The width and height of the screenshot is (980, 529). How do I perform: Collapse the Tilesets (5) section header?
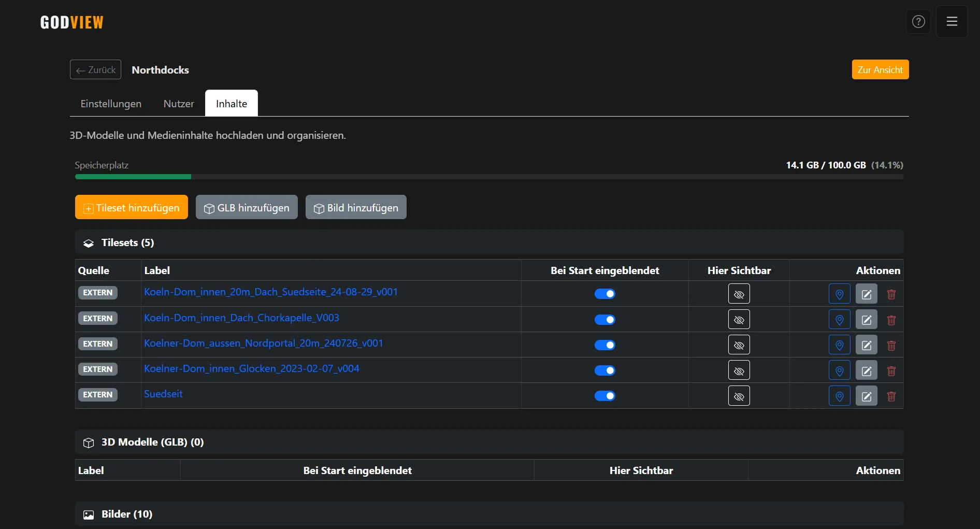click(x=127, y=242)
